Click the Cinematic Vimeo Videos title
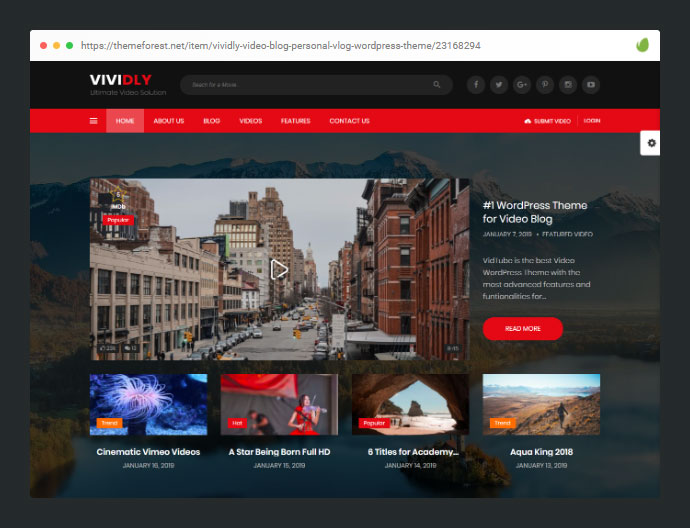Screen dimensions: 690x528 (x=148, y=452)
